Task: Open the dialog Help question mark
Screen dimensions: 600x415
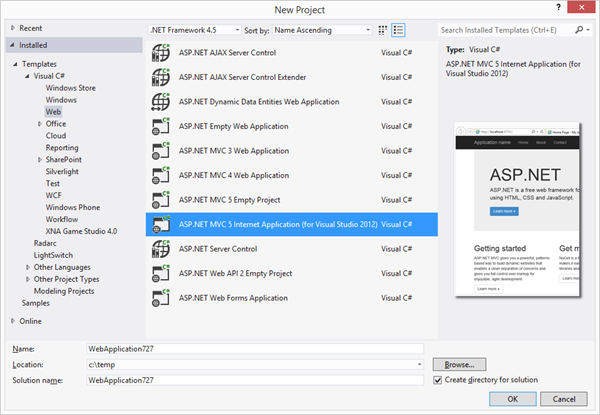Action: (558, 7)
